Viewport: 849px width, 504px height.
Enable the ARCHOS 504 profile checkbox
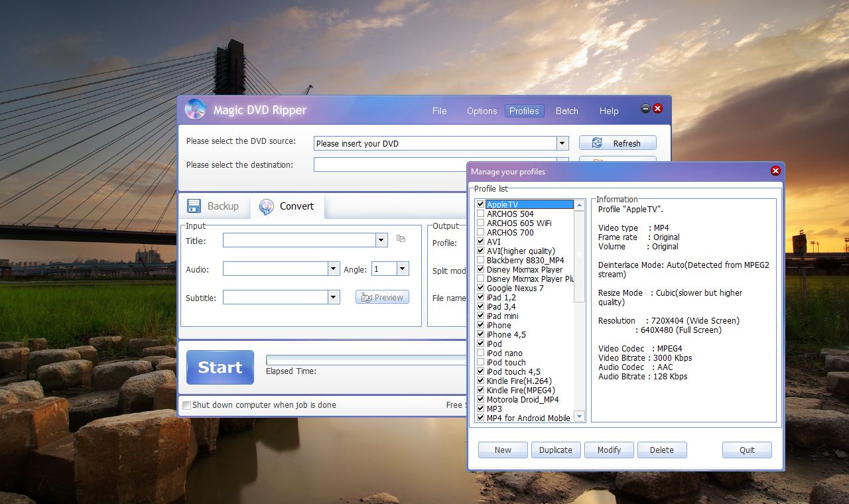[481, 214]
